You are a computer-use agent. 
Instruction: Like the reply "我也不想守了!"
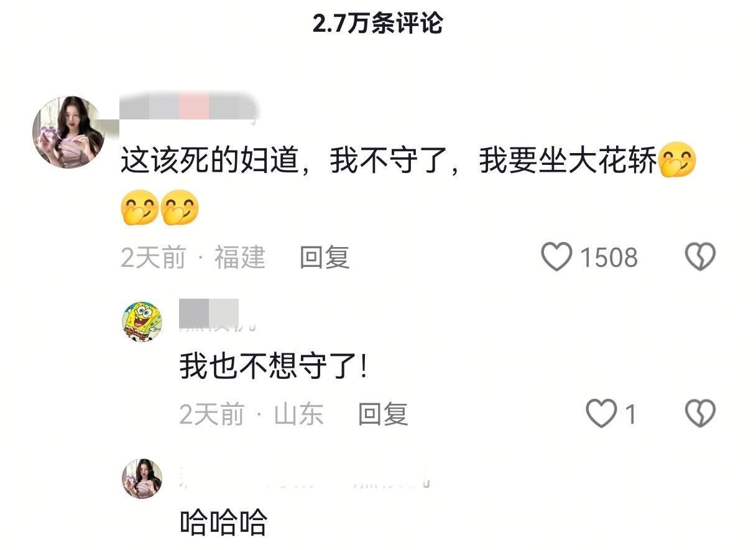tap(601, 414)
